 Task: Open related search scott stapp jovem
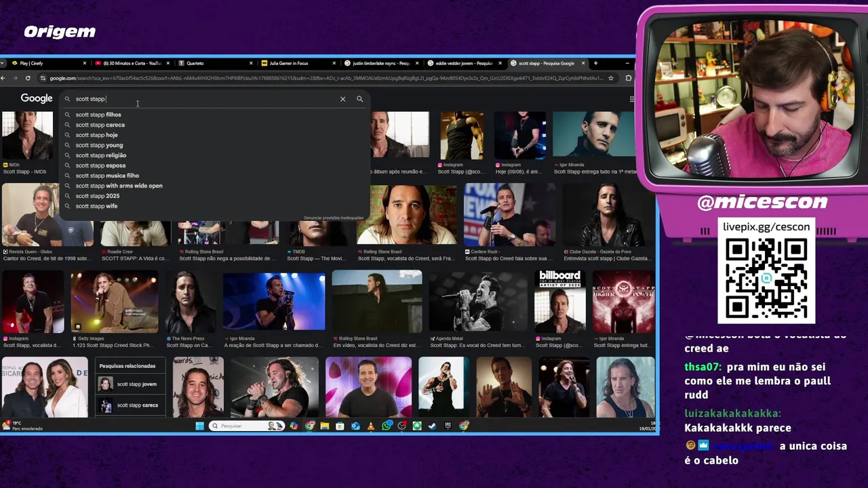130,384
